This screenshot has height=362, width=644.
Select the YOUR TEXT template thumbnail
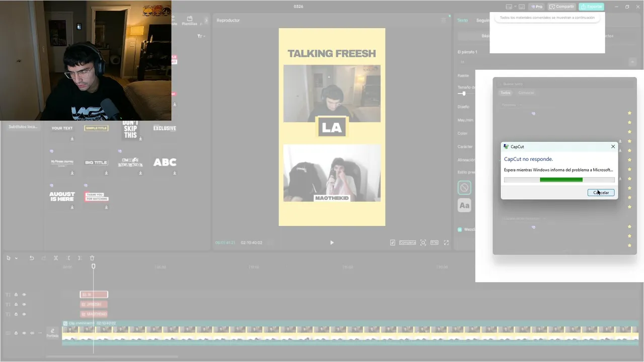click(62, 128)
